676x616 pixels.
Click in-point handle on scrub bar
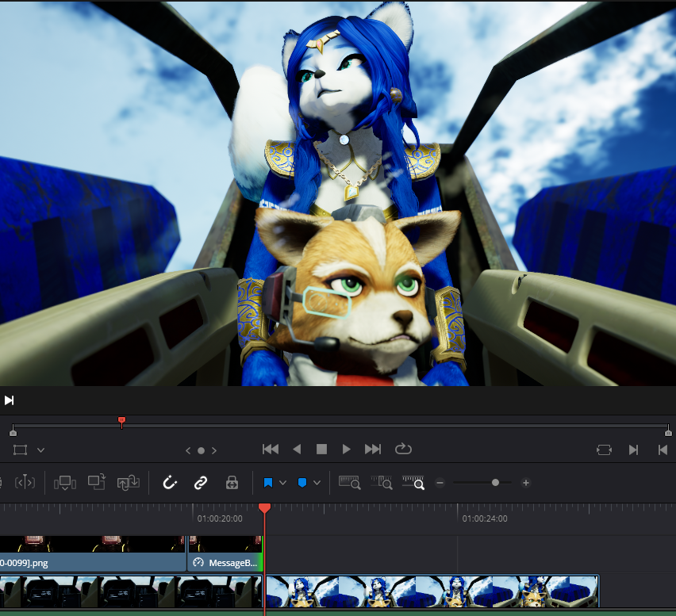(13, 430)
